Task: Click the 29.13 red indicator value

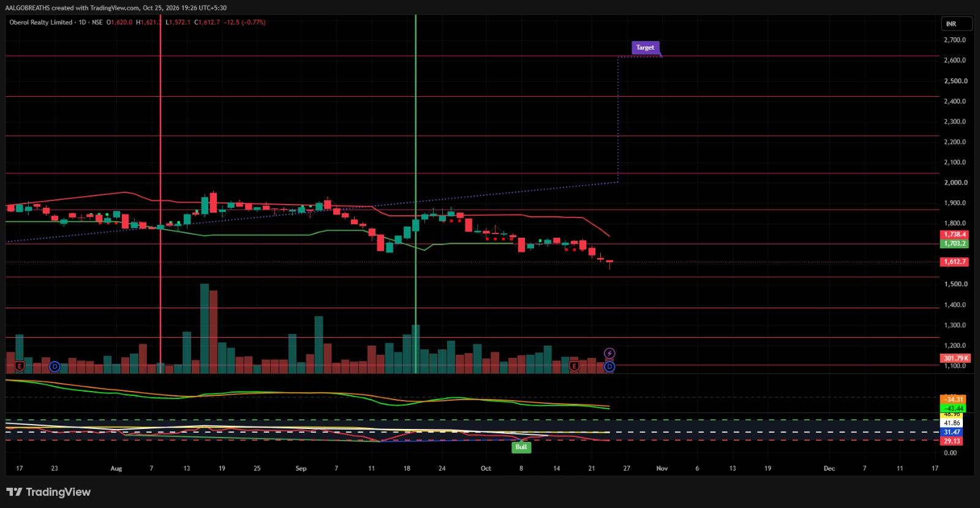Action: point(952,441)
